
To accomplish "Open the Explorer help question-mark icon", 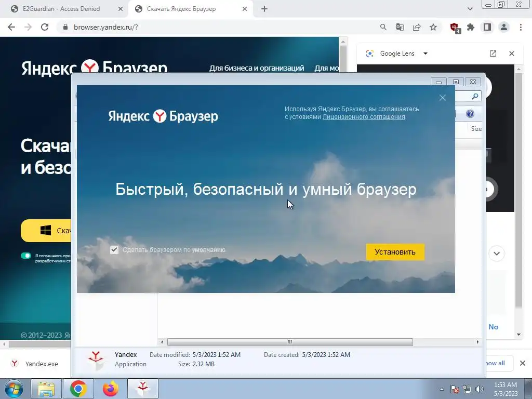I will (x=470, y=114).
